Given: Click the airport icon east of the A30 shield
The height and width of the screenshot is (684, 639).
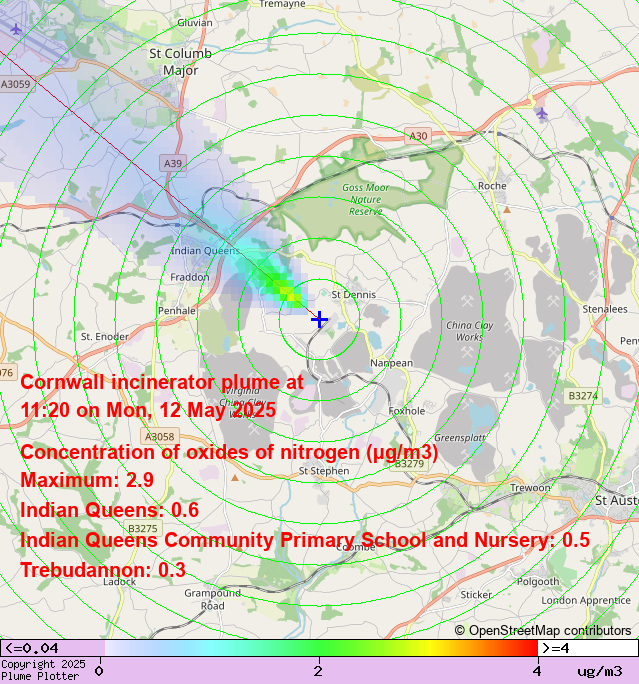Looking at the screenshot, I should (x=542, y=114).
